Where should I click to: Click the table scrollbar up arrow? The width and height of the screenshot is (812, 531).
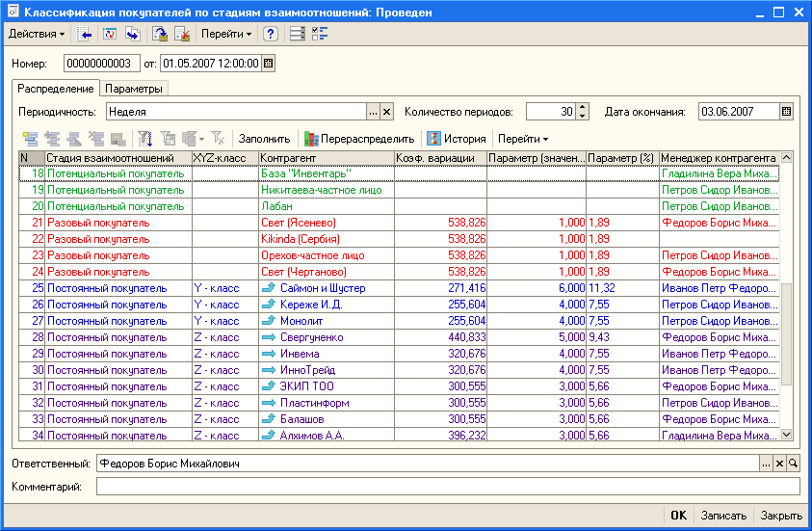point(786,157)
